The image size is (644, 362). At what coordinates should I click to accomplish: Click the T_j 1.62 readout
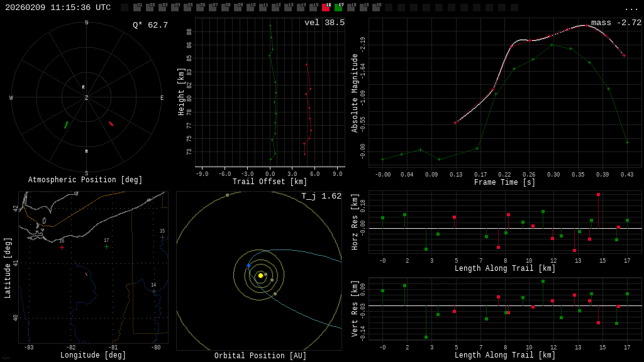tap(321, 196)
